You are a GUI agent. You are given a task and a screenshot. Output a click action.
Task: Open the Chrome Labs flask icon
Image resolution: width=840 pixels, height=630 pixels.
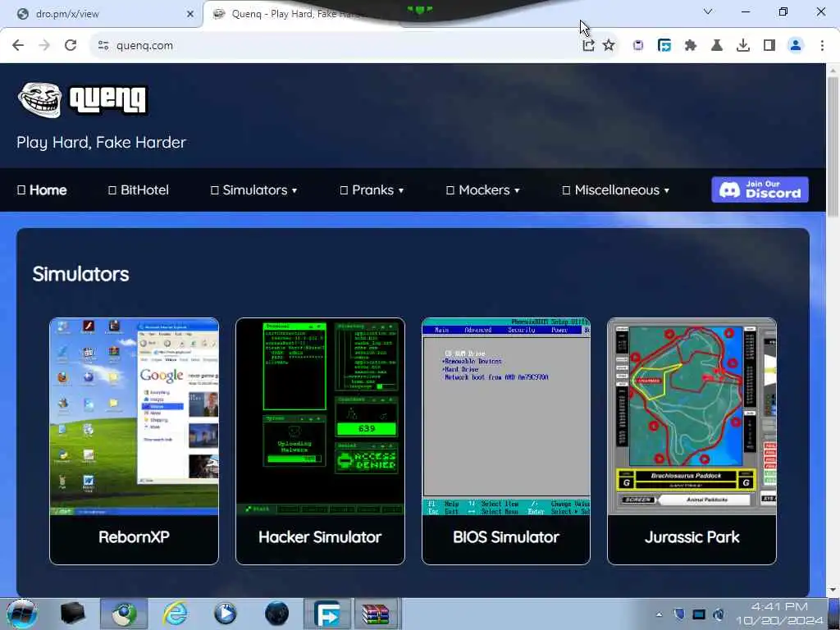click(x=717, y=46)
